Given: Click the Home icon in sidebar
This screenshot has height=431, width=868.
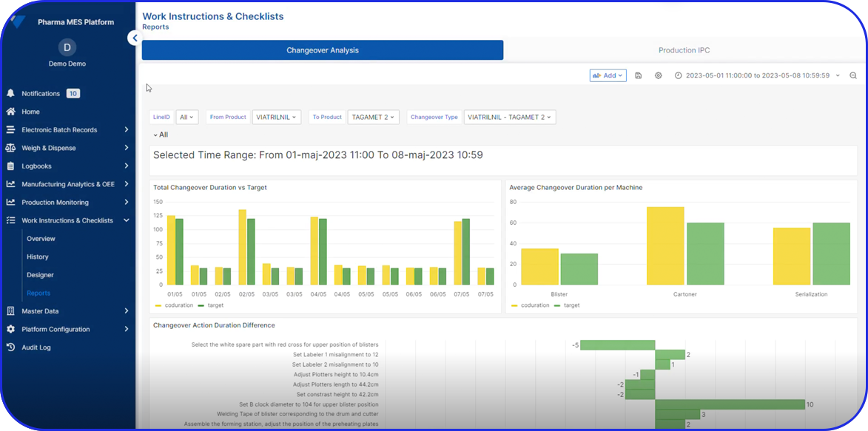Looking at the screenshot, I should tap(10, 112).
